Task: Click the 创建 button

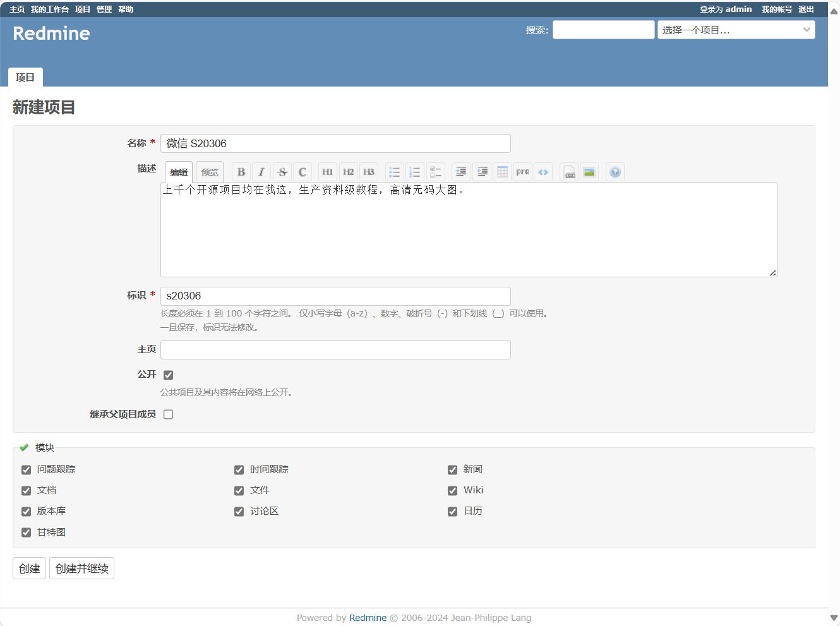Action: click(x=29, y=569)
